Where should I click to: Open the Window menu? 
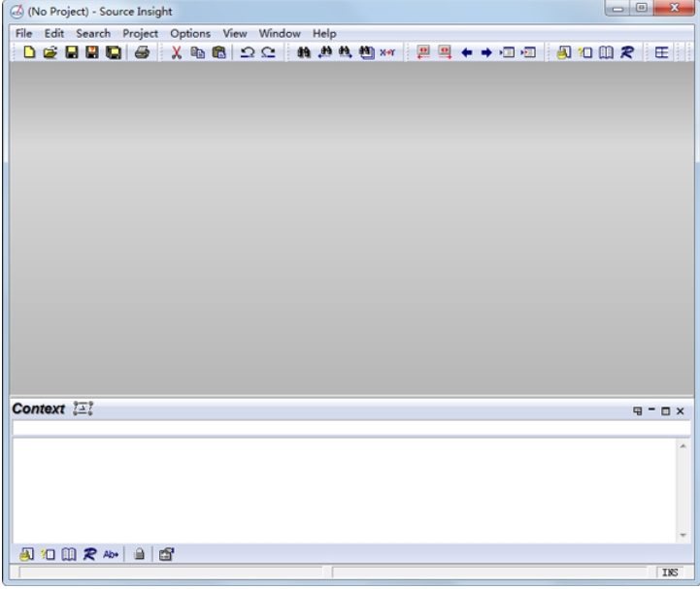tap(280, 33)
